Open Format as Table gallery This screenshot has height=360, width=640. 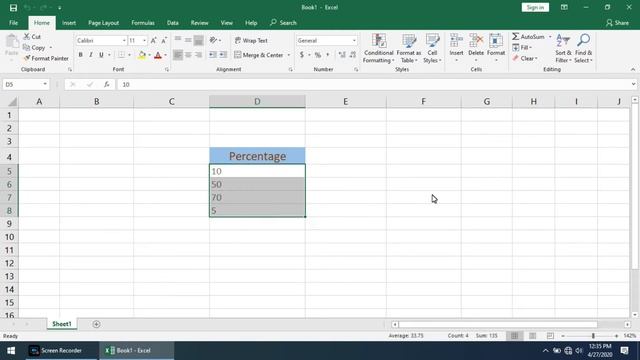pos(409,48)
